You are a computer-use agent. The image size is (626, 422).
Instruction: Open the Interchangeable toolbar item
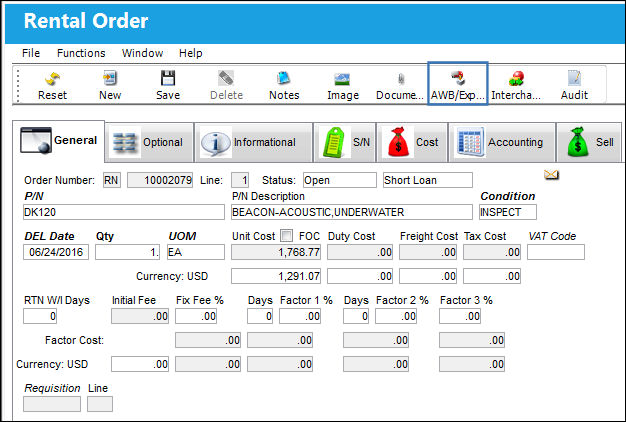(x=516, y=85)
